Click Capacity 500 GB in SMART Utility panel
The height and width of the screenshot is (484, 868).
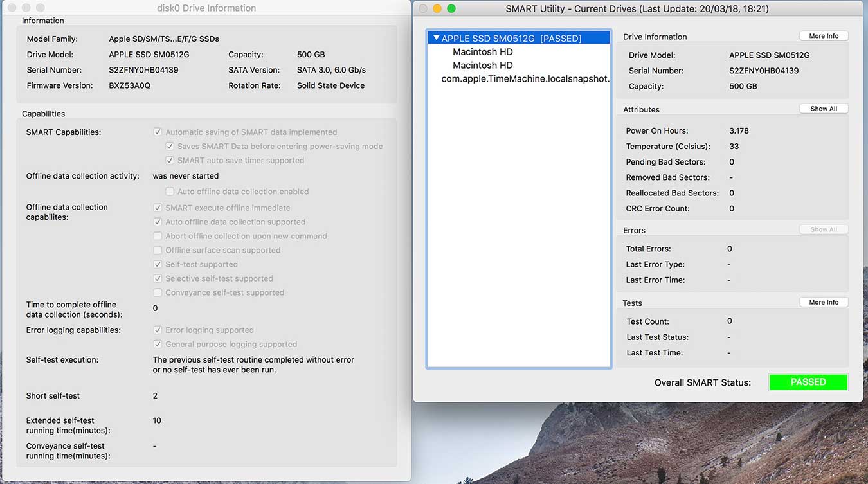(743, 86)
